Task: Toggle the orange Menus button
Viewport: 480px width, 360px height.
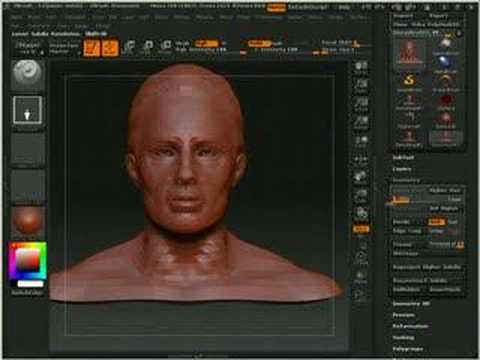Action: pyautogui.click(x=276, y=7)
